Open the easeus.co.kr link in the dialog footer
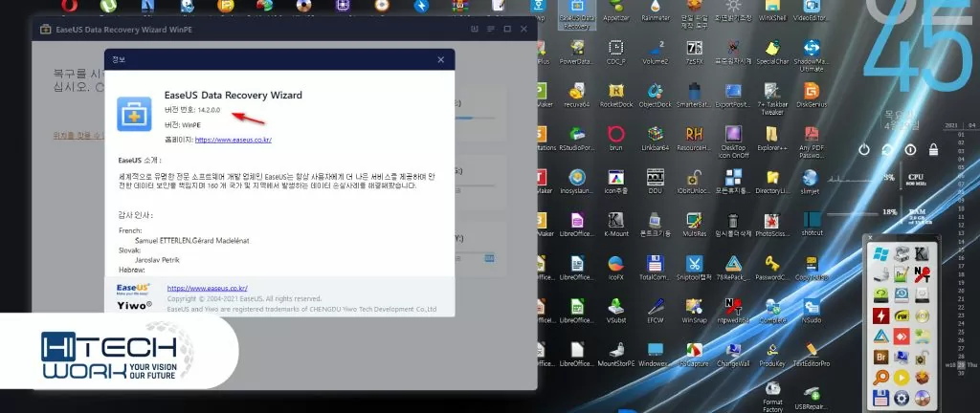The height and width of the screenshot is (413, 980). (207, 288)
